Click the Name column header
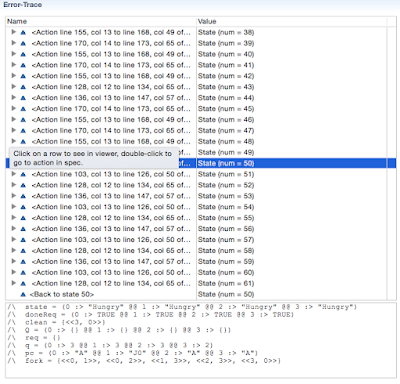400x384 pixels. (x=101, y=21)
